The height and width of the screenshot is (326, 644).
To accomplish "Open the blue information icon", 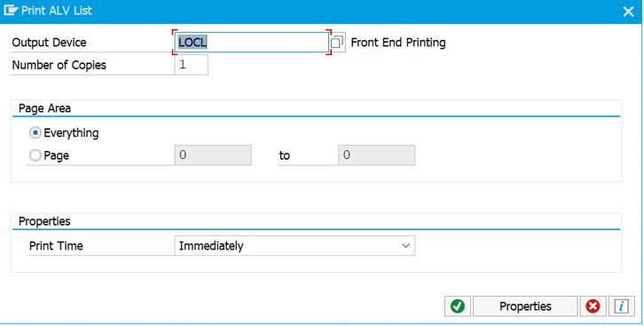I will pos(621,306).
